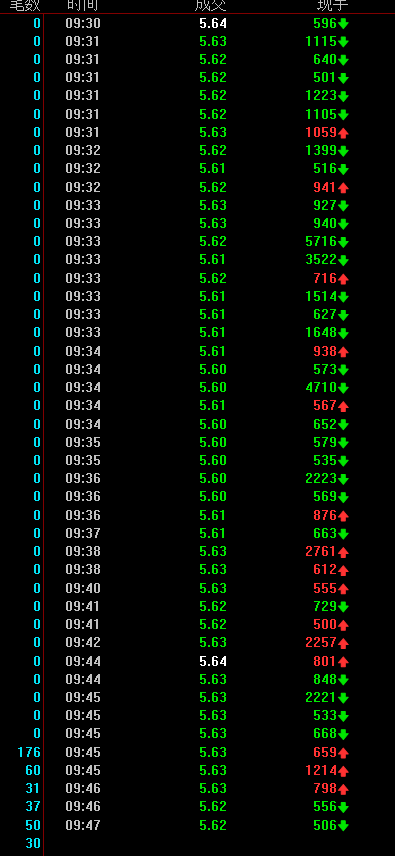Click the volume value 668

coord(325,734)
